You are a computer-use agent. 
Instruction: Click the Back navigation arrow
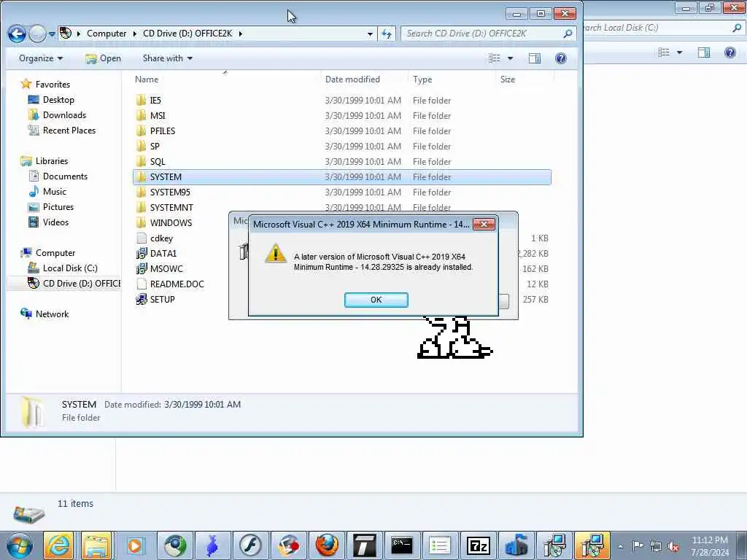point(17,34)
